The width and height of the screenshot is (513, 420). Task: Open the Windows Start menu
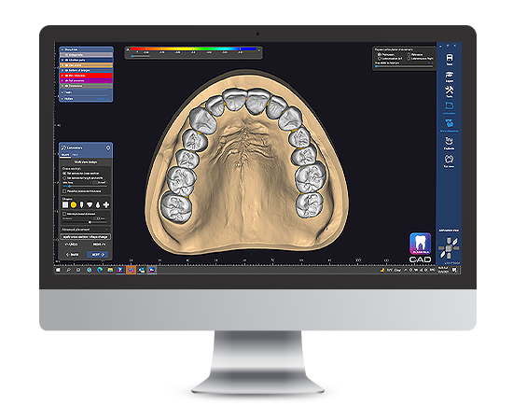(x=58, y=270)
